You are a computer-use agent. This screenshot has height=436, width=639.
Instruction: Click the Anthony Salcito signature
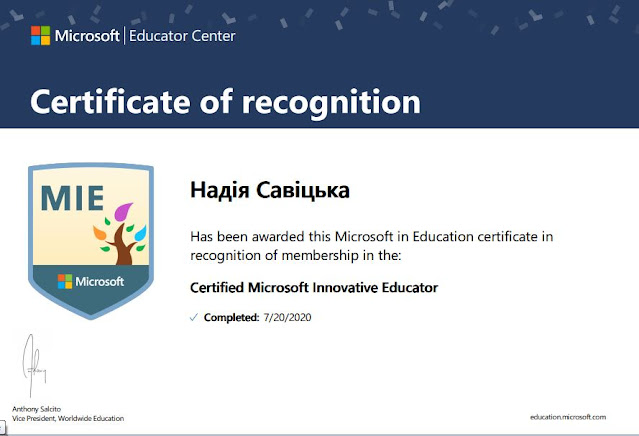[x=34, y=366]
